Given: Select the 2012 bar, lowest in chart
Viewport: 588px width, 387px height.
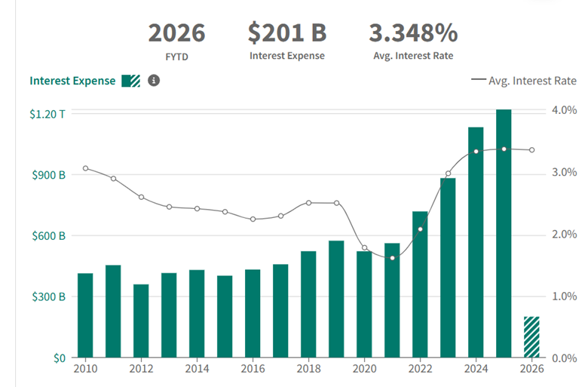Looking at the screenshot, I should (x=141, y=321).
